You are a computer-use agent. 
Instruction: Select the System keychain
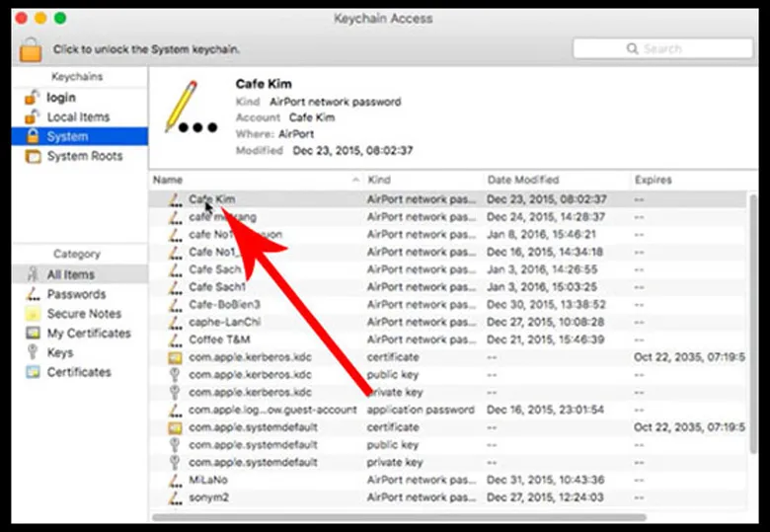click(67, 136)
